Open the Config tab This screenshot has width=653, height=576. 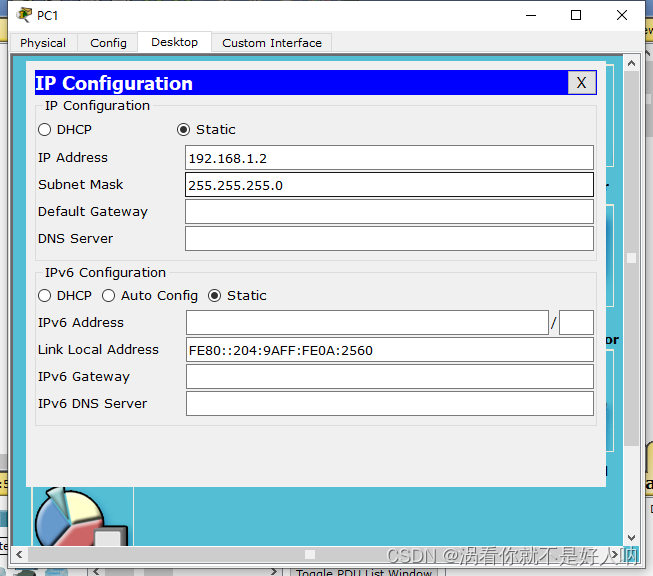click(x=108, y=43)
